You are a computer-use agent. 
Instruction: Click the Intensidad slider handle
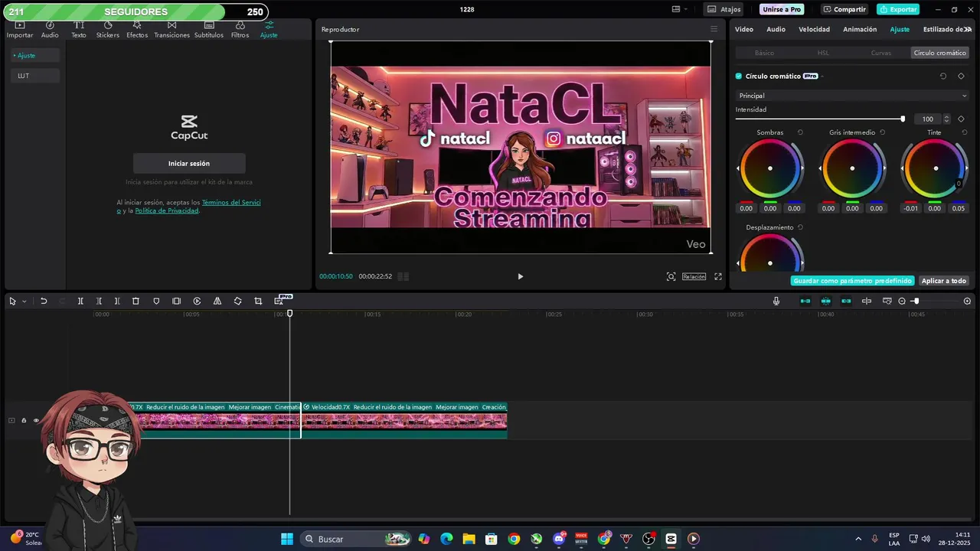[903, 119]
